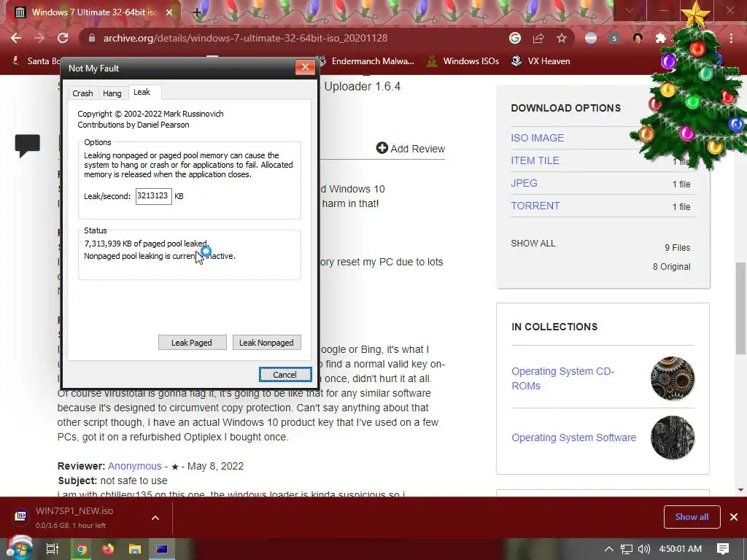Click the 9 Files count link

coord(678,248)
